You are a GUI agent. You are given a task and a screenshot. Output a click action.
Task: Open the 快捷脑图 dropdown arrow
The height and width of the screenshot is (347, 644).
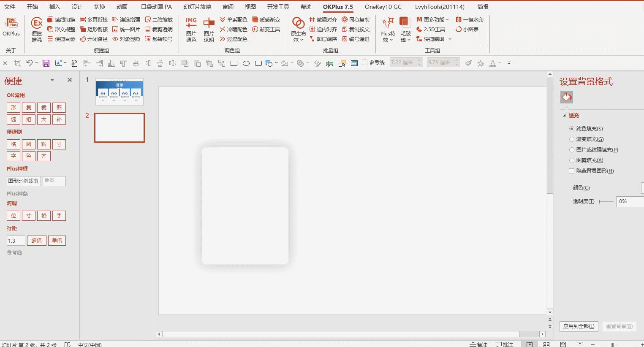pyautogui.click(x=450, y=39)
